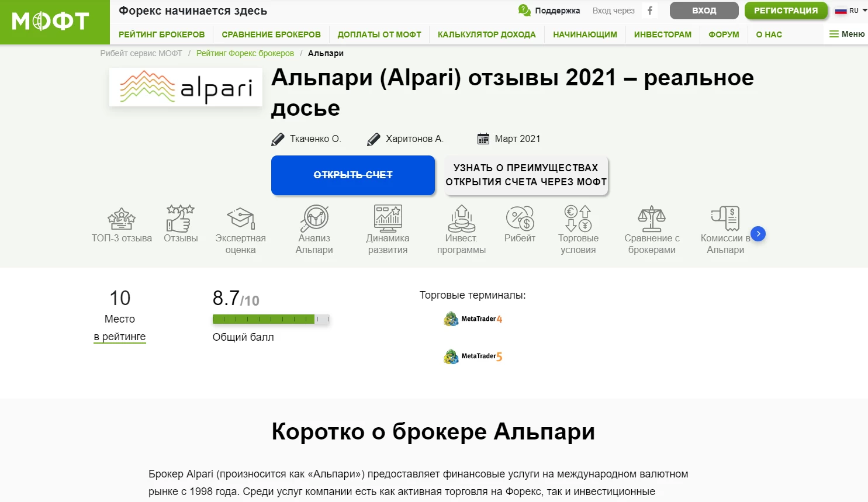The width and height of the screenshot is (868, 502).
Task: Open the hamburger Меню
Action: 847,34
